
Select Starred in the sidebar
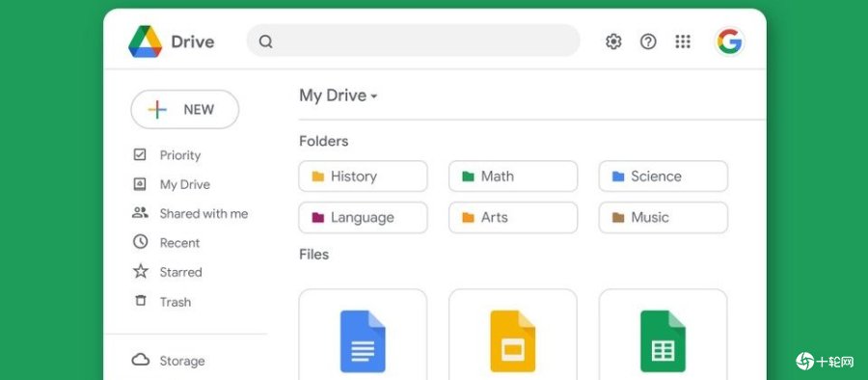click(x=180, y=272)
